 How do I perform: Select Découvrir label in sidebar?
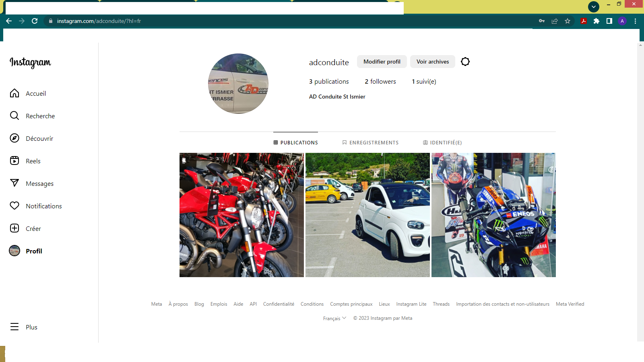(x=39, y=138)
